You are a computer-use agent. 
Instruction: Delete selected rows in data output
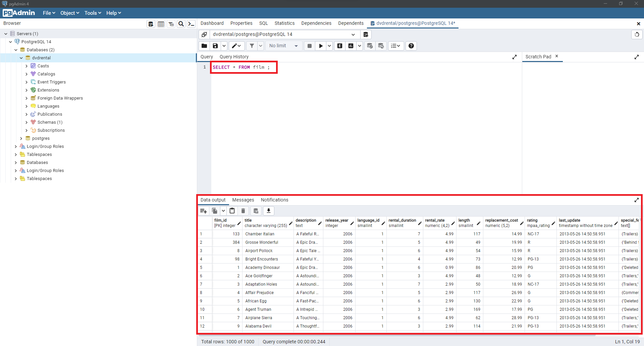243,211
